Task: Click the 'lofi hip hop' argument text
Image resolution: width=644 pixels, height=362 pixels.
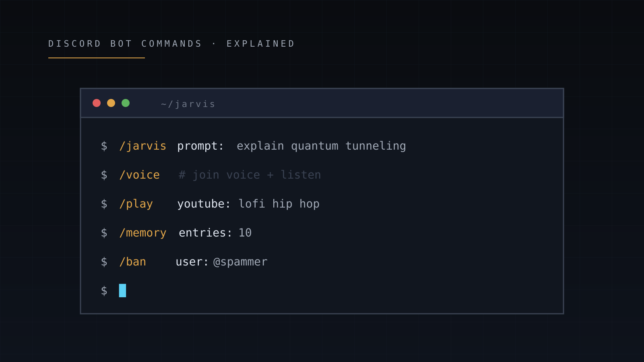Action: click(x=279, y=204)
